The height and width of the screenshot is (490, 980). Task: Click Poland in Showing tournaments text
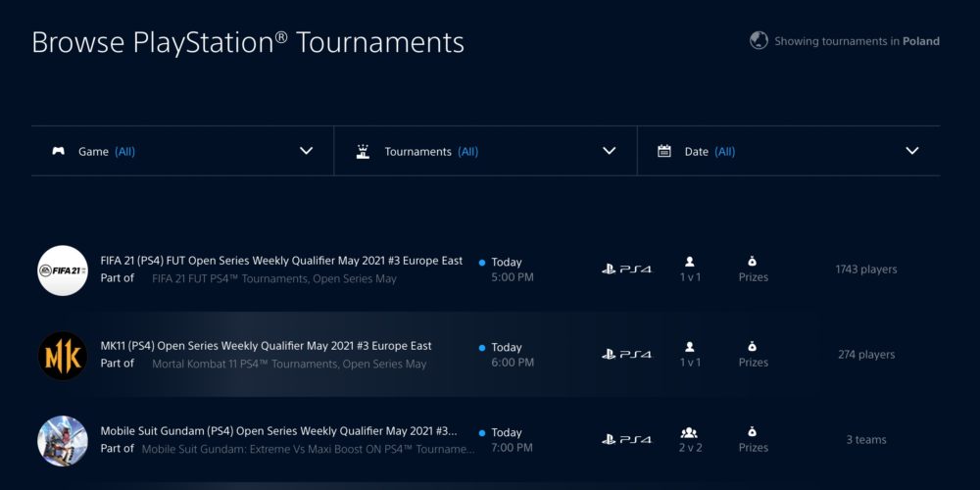click(x=921, y=41)
